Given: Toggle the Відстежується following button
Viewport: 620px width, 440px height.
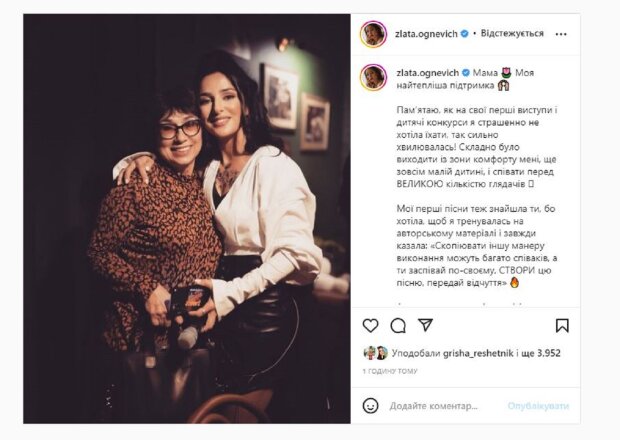Looking at the screenshot, I should point(512,33).
